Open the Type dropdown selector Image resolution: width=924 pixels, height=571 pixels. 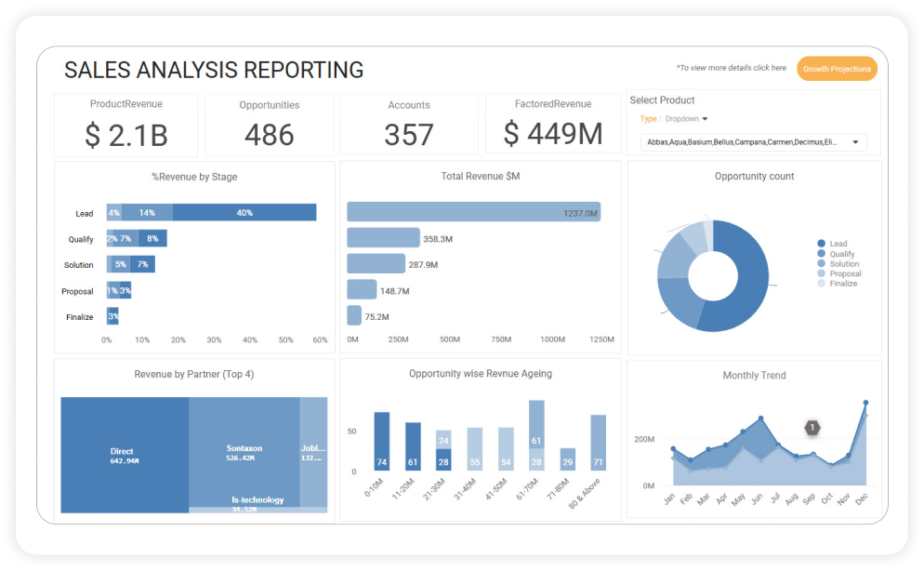point(686,119)
